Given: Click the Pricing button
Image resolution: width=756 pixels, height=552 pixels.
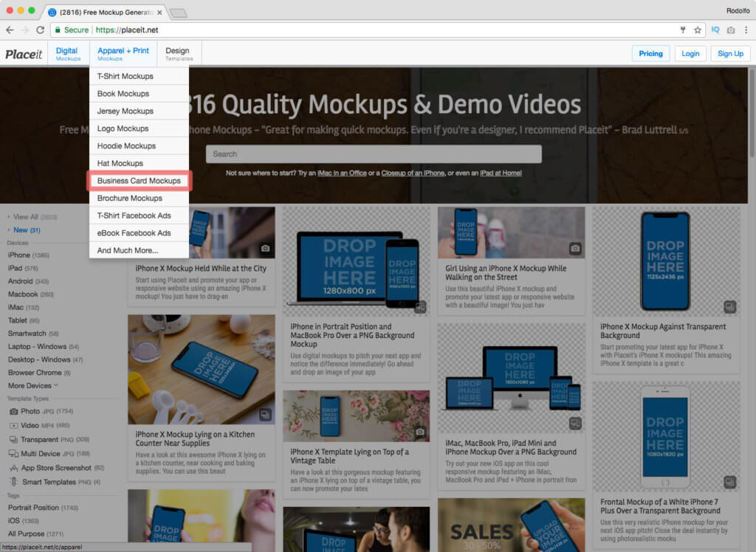Looking at the screenshot, I should pos(650,54).
